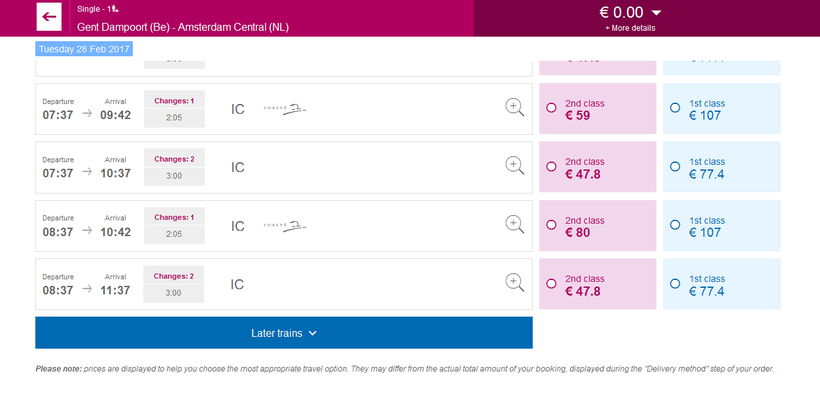The image size is (820, 418).
Task: Open details magnifier for 07:37–10:37 train
Action: coord(515,166)
